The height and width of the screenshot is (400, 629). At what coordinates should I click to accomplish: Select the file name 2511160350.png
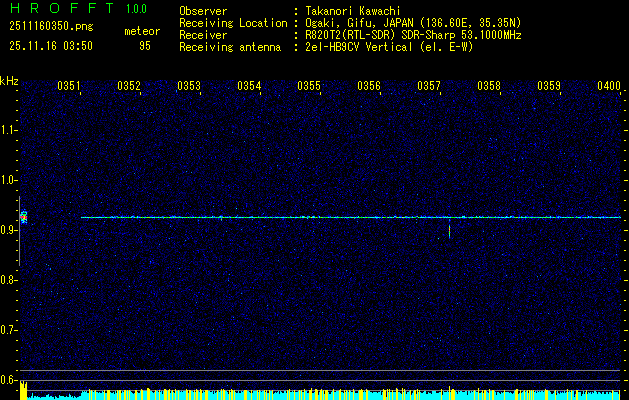[x=51, y=26]
